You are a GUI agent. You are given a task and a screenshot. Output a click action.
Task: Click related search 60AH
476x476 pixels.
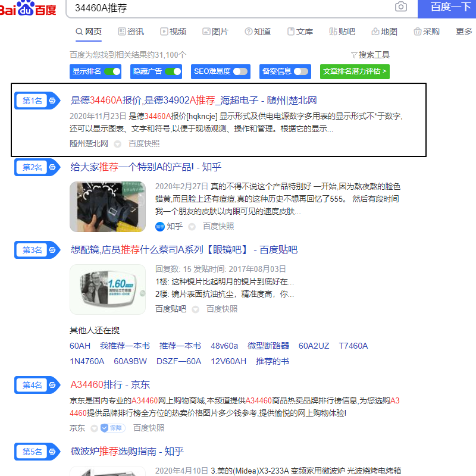coord(80,346)
